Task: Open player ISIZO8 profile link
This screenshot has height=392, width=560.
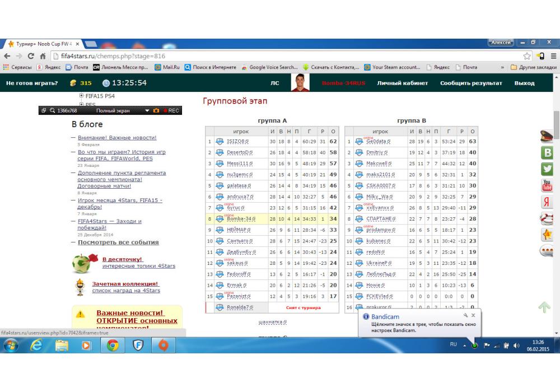Action: (237, 142)
